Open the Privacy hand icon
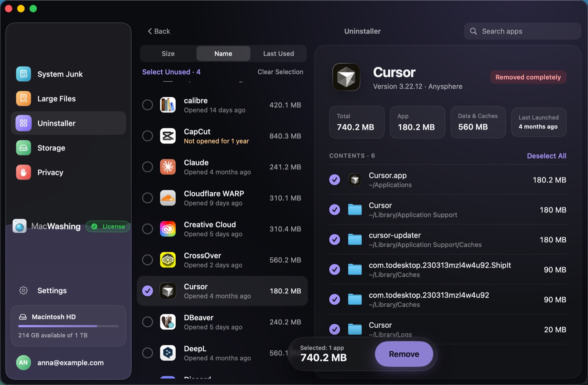The image size is (588, 385). 24,172
